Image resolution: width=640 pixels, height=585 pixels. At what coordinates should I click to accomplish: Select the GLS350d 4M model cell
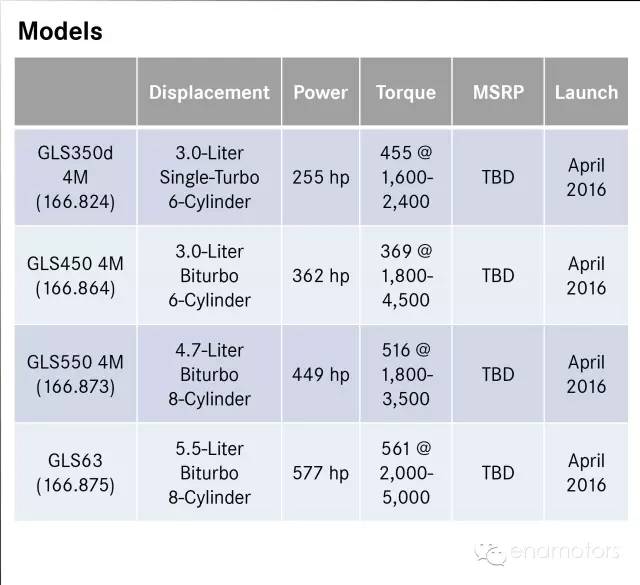[76, 177]
